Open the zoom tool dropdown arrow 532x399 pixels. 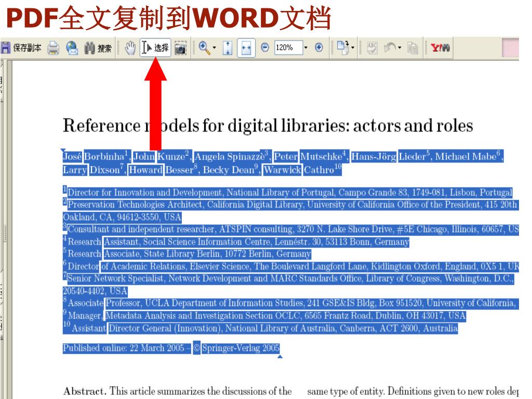pos(214,47)
